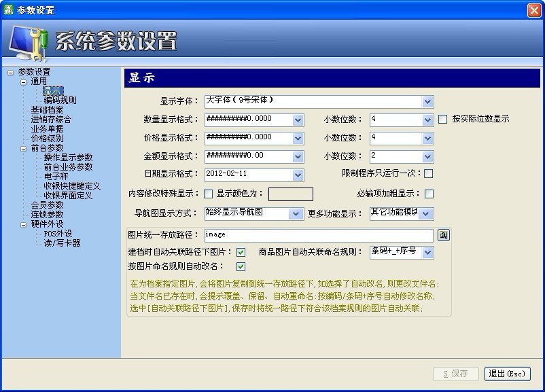Toggle 按实际位数显示 checkbox
Viewport: 545px width, 392px height.
pyautogui.click(x=442, y=119)
